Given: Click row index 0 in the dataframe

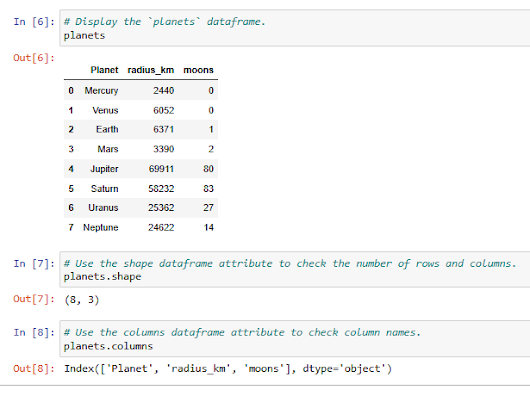Looking at the screenshot, I should (x=71, y=91).
